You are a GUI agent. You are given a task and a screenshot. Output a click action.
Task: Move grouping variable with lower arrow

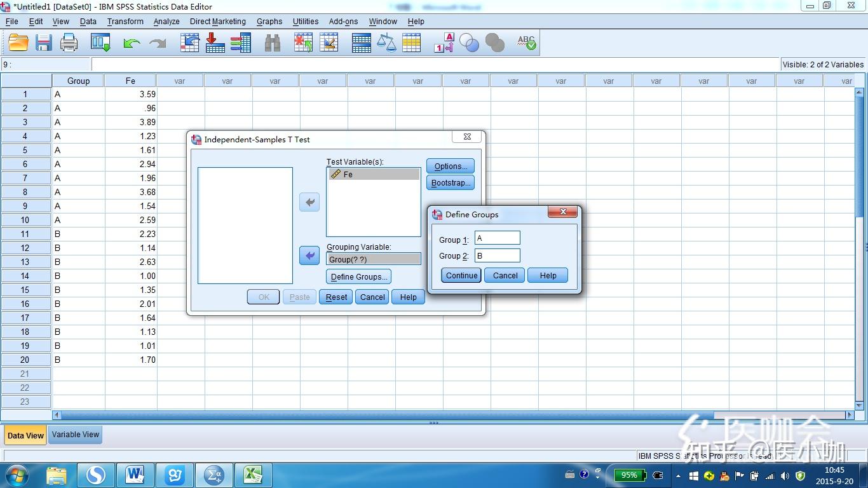tap(309, 255)
